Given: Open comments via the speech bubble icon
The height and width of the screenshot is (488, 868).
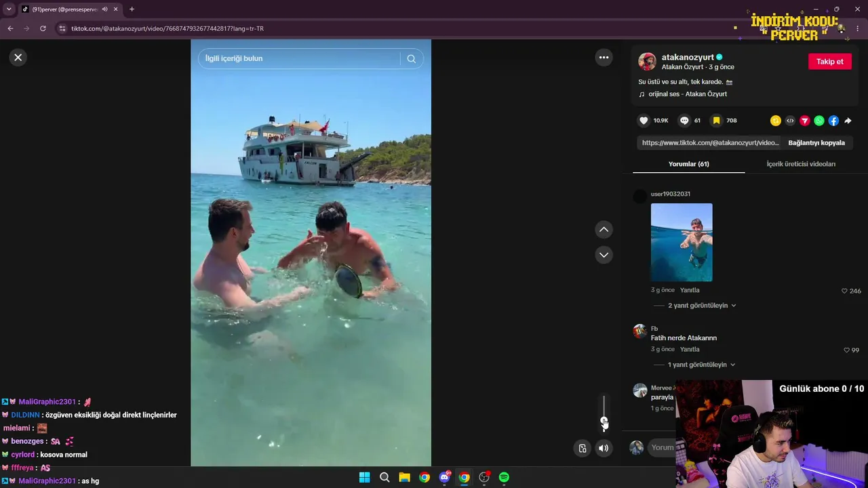Looking at the screenshot, I should 684,121.
